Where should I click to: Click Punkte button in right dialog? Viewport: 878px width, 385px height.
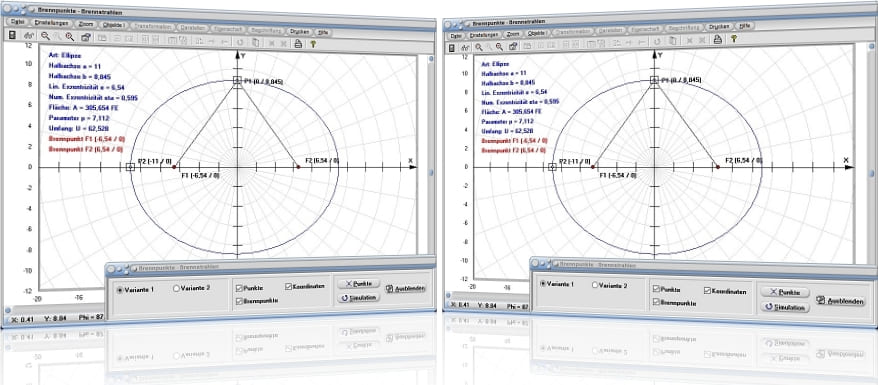(x=784, y=292)
